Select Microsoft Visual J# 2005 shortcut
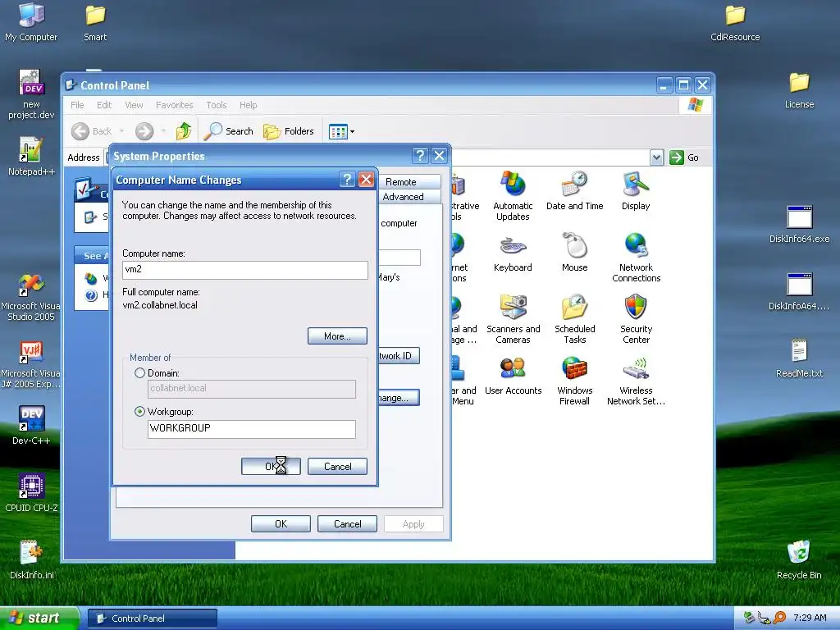 click(31, 364)
